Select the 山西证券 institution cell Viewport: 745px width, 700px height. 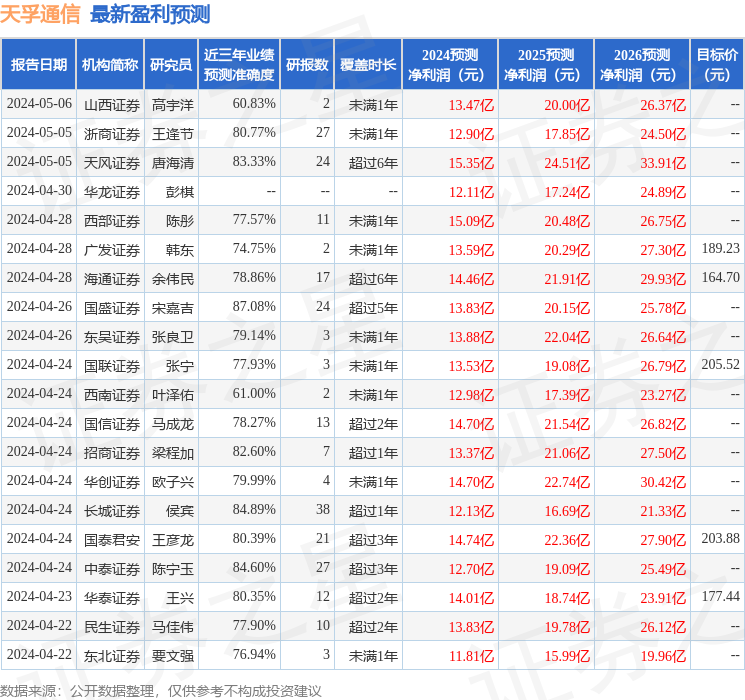112,105
